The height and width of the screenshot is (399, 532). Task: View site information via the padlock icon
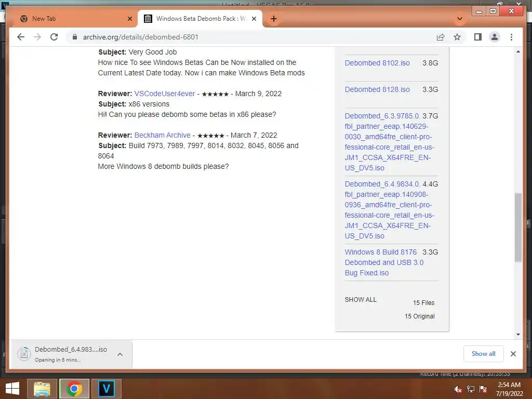(x=75, y=37)
